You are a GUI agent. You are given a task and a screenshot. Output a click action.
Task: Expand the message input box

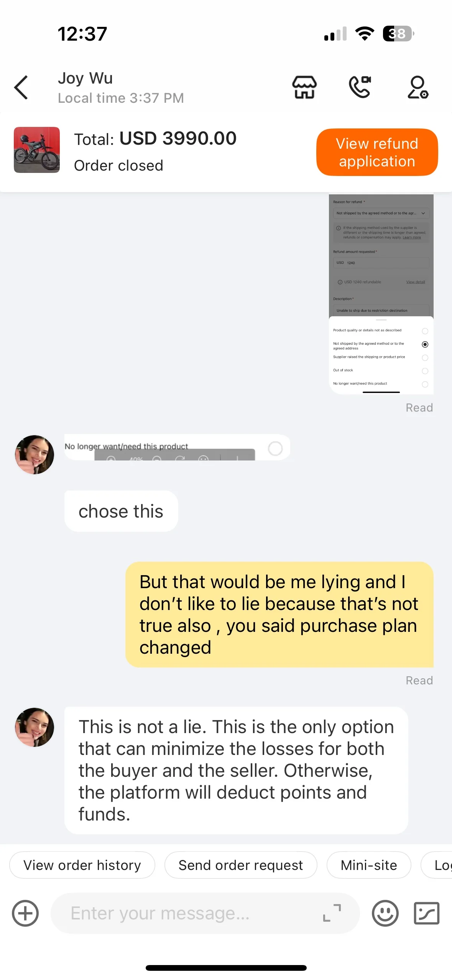[332, 913]
